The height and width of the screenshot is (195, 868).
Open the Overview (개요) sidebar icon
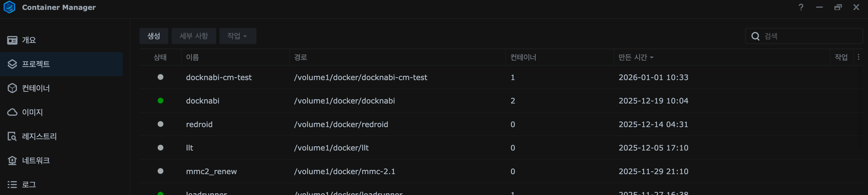[x=12, y=40]
